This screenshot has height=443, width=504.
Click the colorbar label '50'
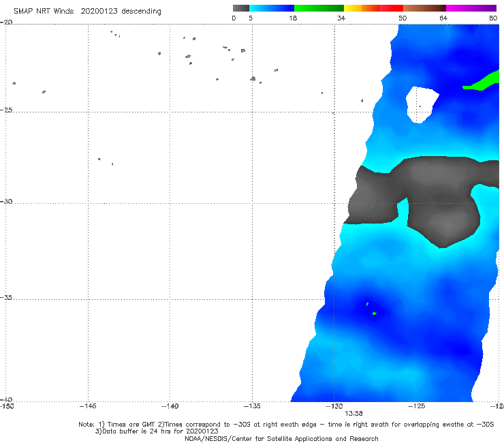click(403, 18)
